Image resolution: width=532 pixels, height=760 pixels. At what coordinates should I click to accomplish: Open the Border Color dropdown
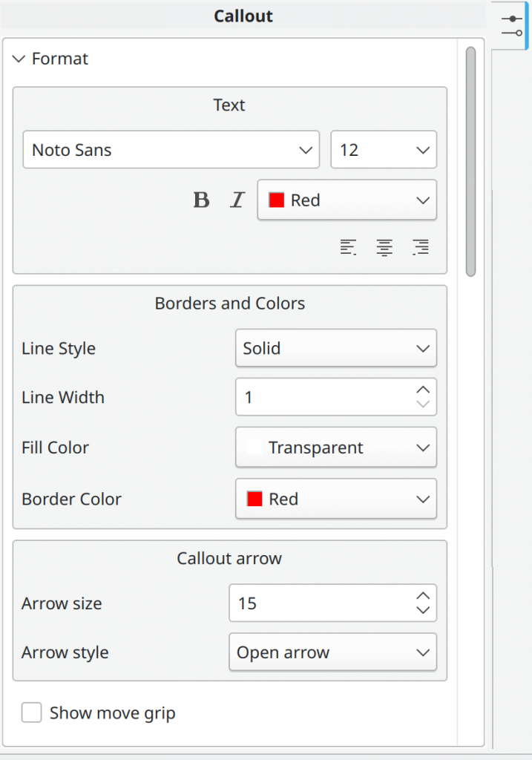tap(335, 499)
